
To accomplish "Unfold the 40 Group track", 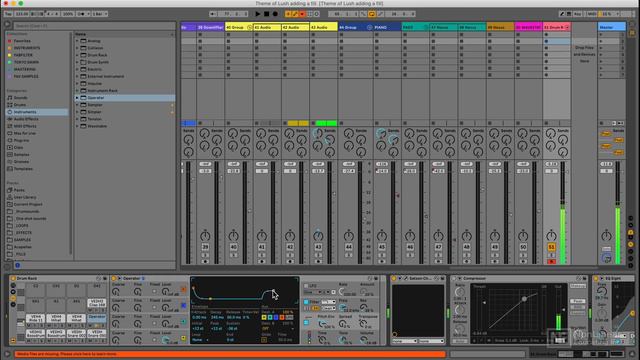I will (249, 27).
